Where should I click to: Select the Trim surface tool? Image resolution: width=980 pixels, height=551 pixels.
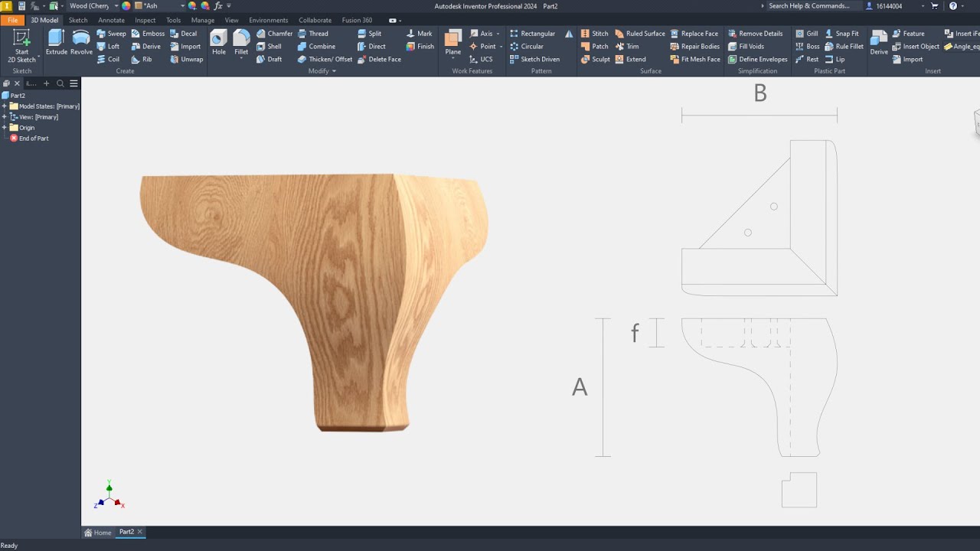point(627,47)
